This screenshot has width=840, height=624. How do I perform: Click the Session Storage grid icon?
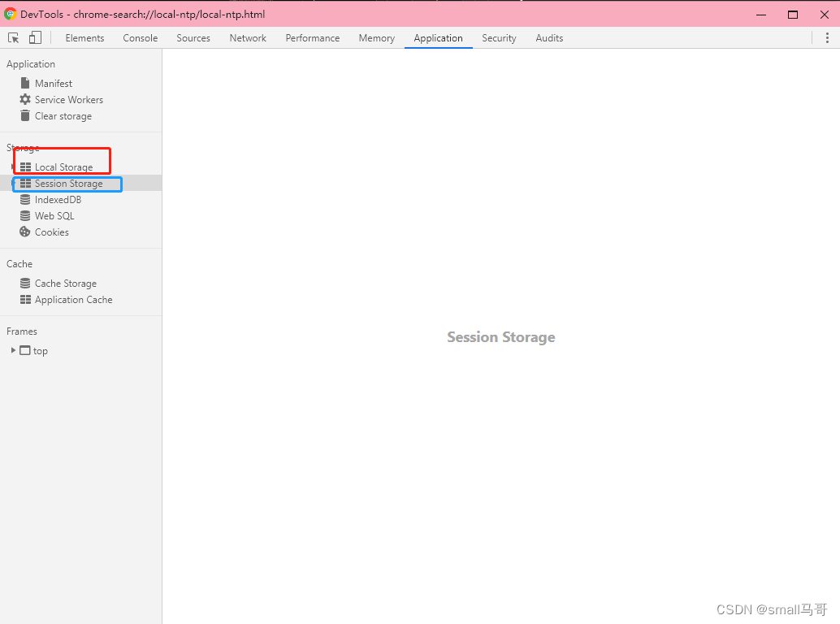tap(25, 183)
